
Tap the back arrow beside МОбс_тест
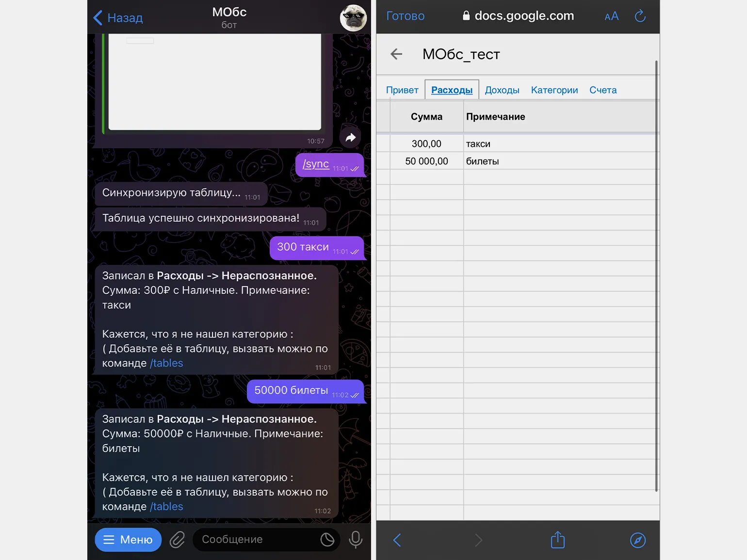coord(396,54)
